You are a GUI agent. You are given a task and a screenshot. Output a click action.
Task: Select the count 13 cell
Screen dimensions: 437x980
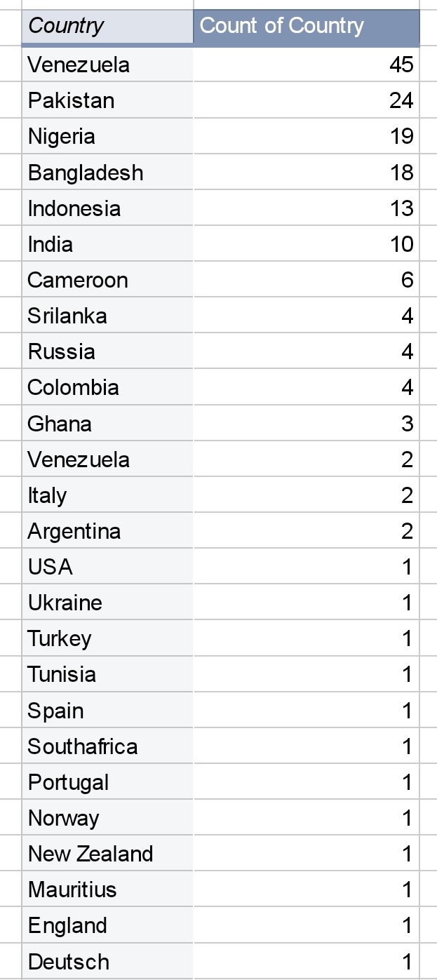pos(307,208)
